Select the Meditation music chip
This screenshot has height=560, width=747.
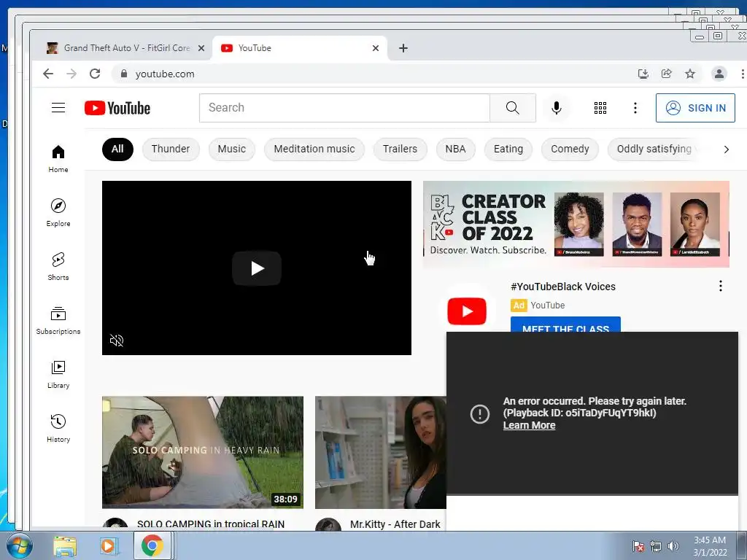click(x=314, y=149)
